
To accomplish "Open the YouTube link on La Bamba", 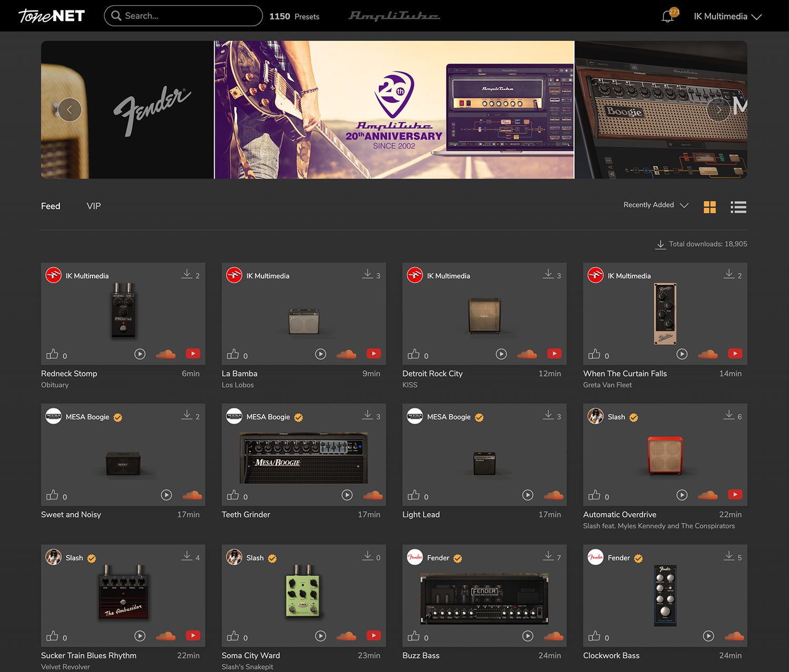I will (373, 353).
